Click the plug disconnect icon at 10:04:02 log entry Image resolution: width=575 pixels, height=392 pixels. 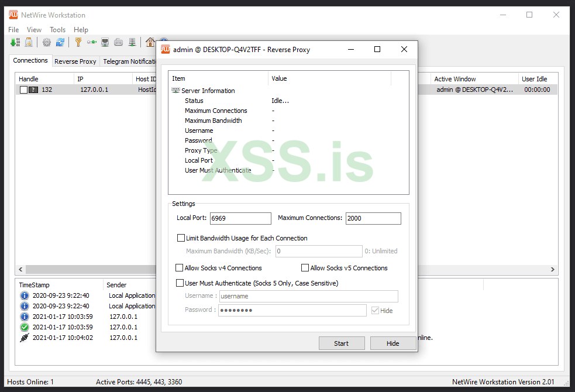point(24,338)
